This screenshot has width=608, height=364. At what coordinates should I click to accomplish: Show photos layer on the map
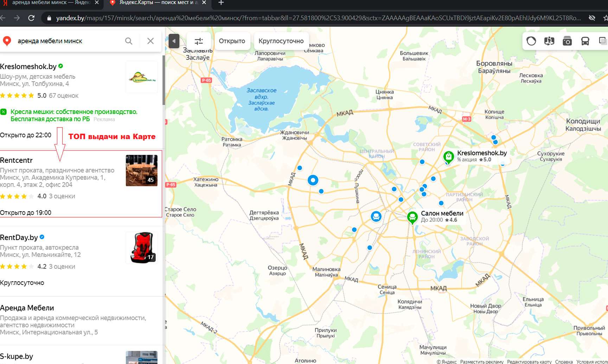pos(567,41)
